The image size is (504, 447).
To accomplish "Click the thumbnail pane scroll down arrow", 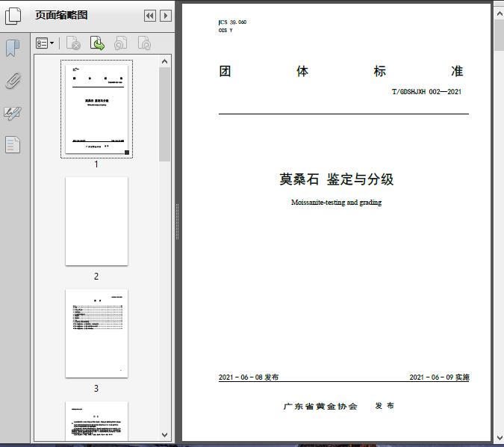I will (164, 435).
